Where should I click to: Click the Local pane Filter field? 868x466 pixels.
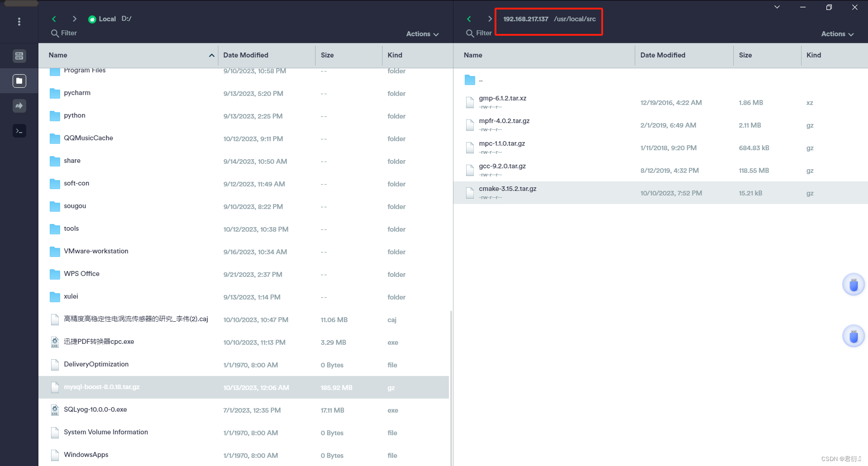[x=69, y=33]
